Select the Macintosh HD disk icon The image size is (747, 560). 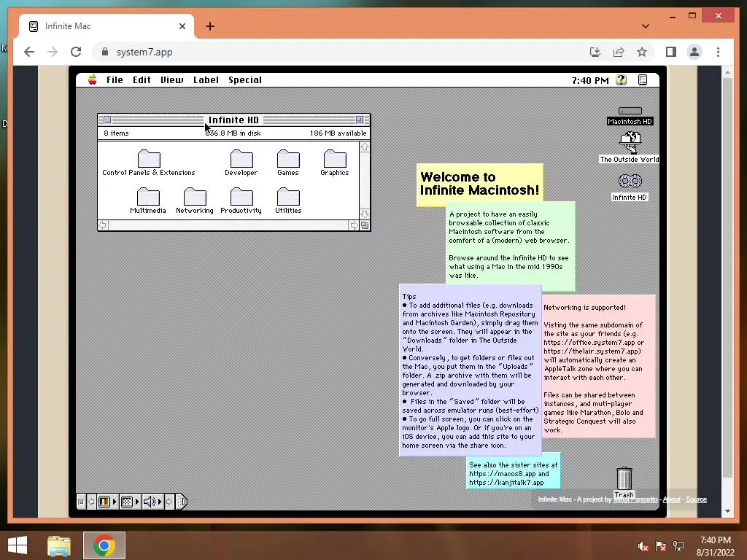630,116
